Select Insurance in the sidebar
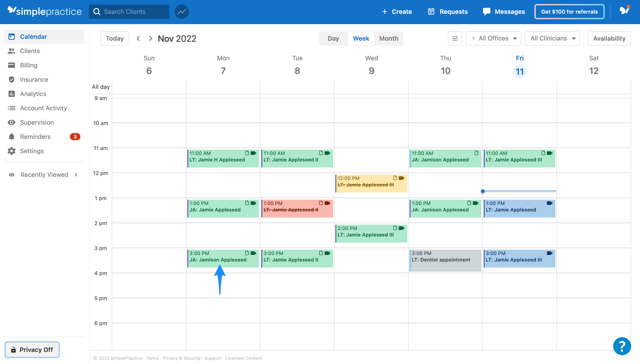Image resolution: width=640 pixels, height=364 pixels. pyautogui.click(x=34, y=79)
